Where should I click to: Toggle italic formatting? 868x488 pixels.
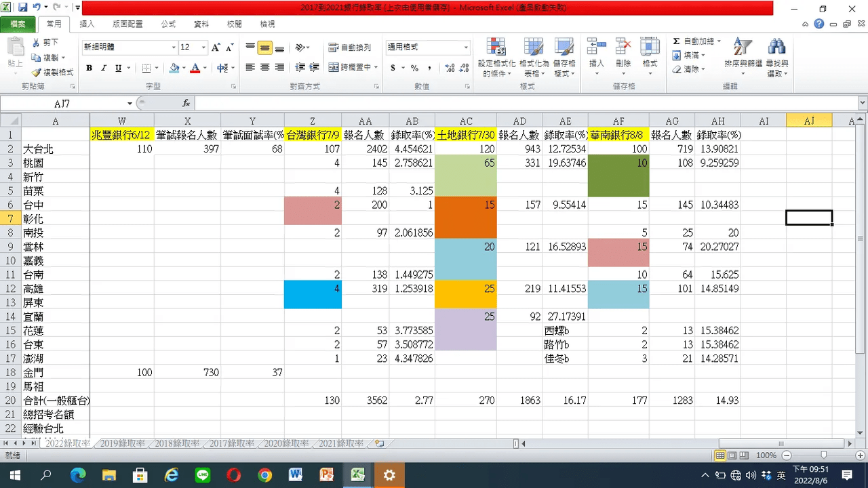coord(104,68)
